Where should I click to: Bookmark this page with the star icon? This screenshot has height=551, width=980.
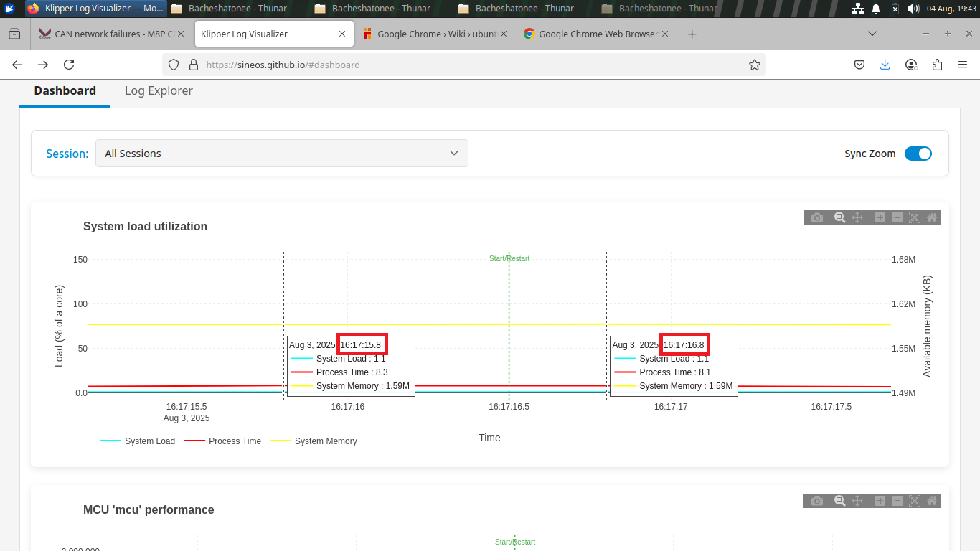point(755,65)
